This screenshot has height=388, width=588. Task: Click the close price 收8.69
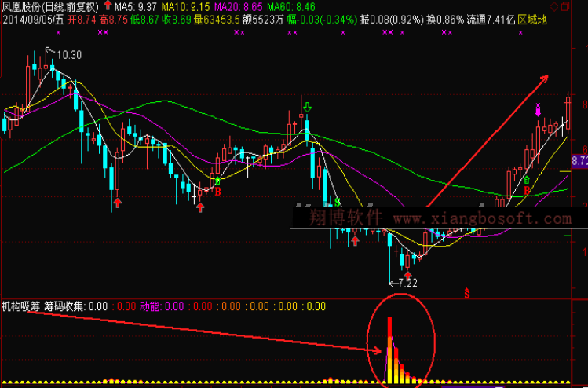[177, 20]
